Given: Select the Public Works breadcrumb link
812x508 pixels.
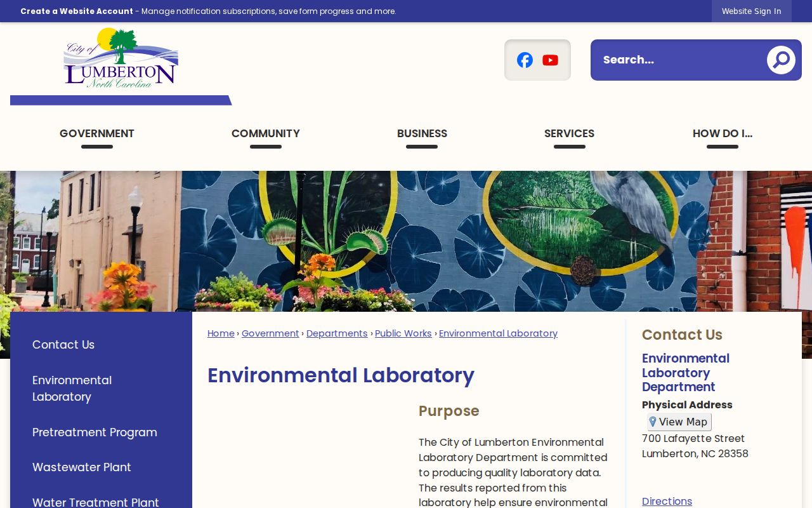Looking at the screenshot, I should [403, 333].
